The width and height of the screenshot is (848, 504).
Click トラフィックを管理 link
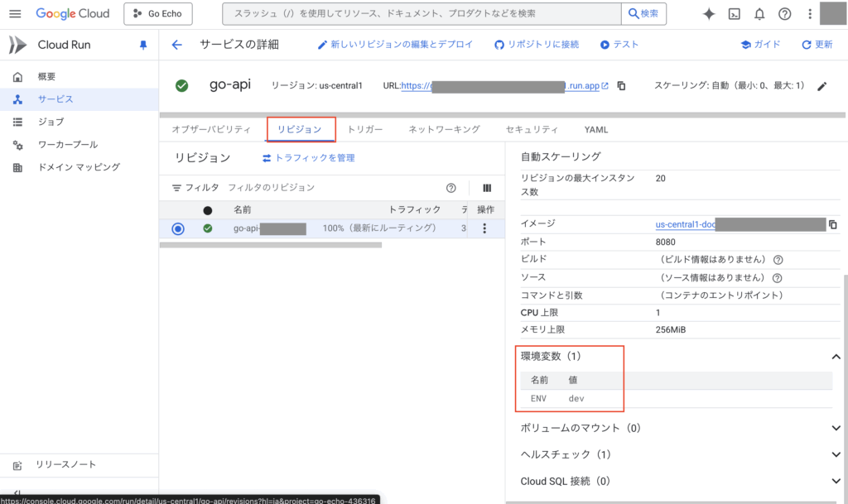point(308,158)
